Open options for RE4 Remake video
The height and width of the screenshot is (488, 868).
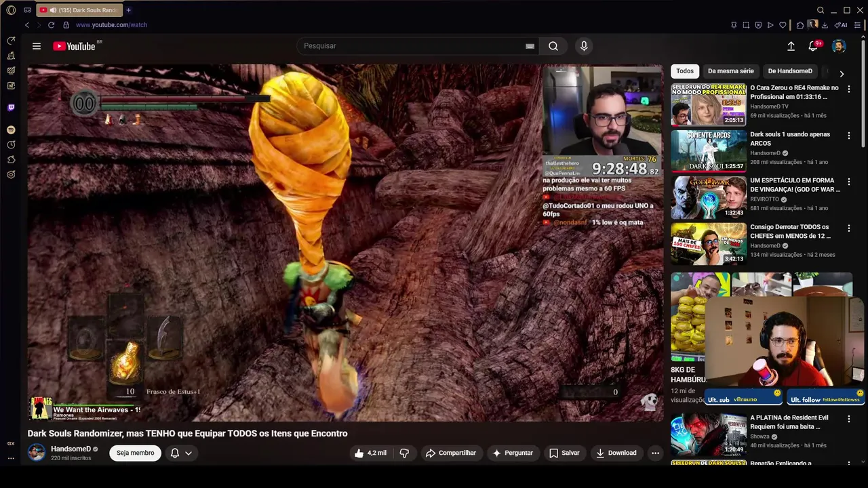click(848, 89)
